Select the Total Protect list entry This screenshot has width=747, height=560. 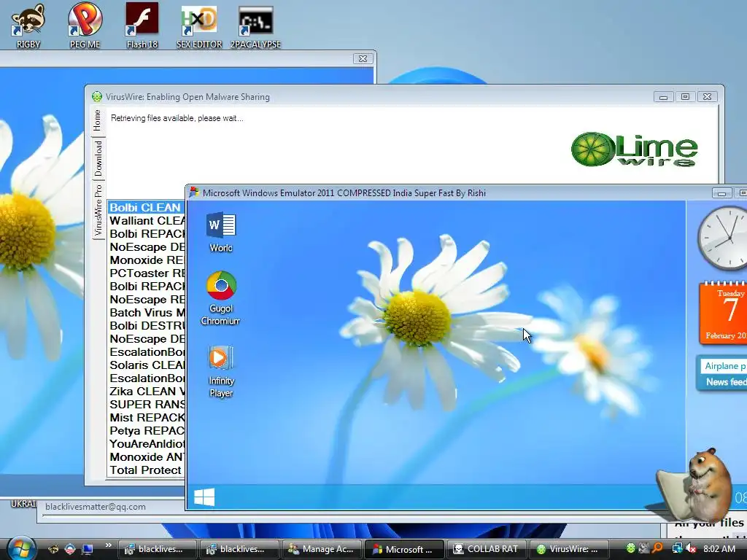(147, 470)
